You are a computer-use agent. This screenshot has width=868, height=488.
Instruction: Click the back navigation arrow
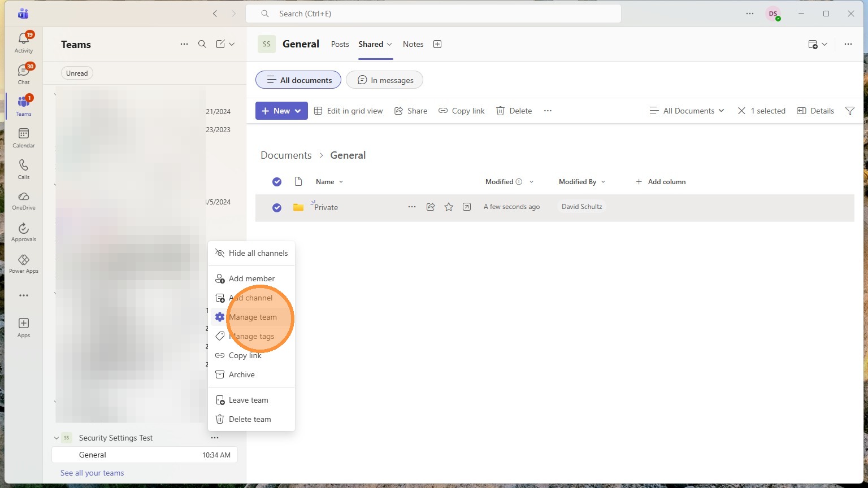pos(215,14)
